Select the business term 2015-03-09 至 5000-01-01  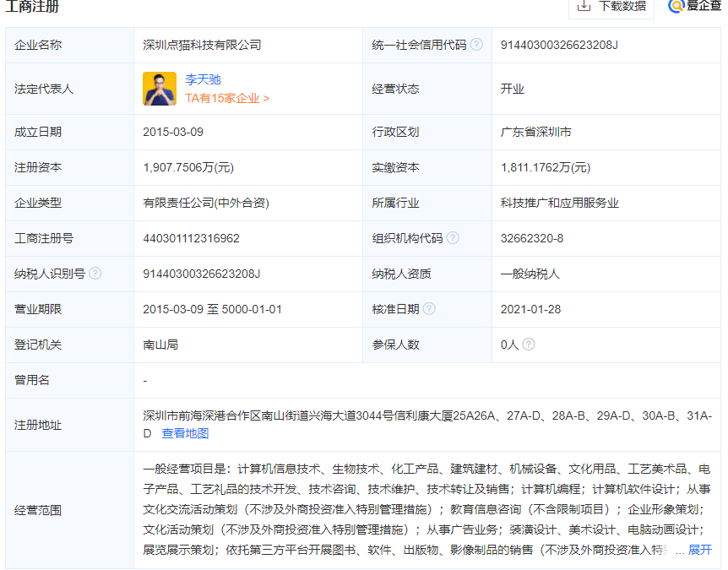coord(212,309)
